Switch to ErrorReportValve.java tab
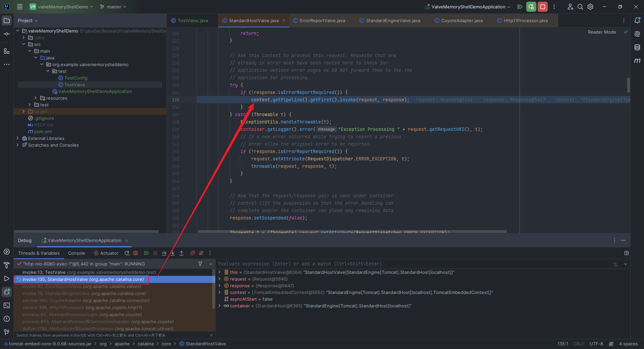The height and width of the screenshot is (349, 644). click(x=319, y=20)
